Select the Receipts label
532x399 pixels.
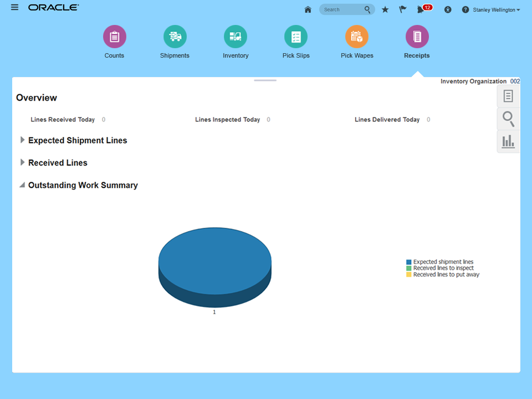(x=417, y=55)
